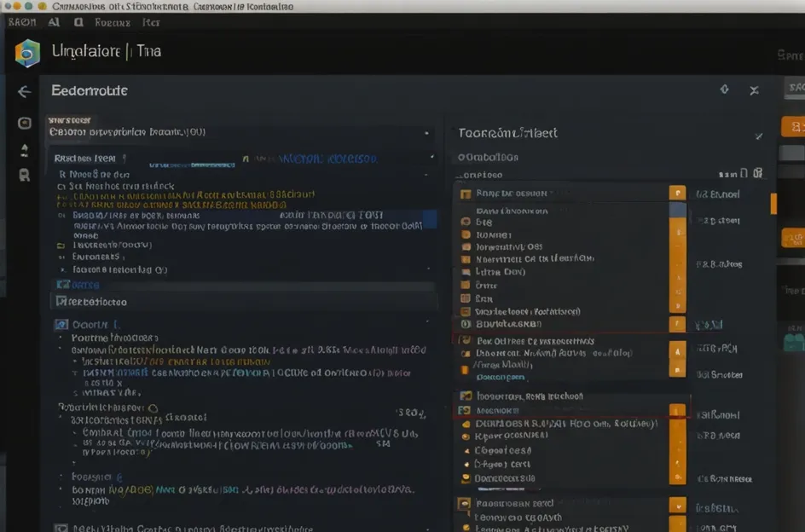The image size is (805, 532).
Task: Toggle the checkbox beside the highlighted blue row
Action: point(61,285)
